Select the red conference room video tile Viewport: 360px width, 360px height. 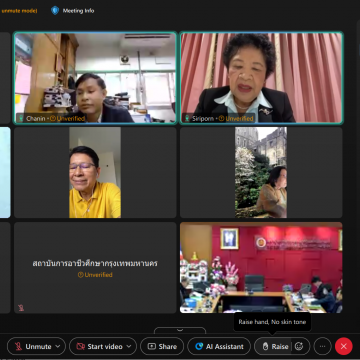261,268
